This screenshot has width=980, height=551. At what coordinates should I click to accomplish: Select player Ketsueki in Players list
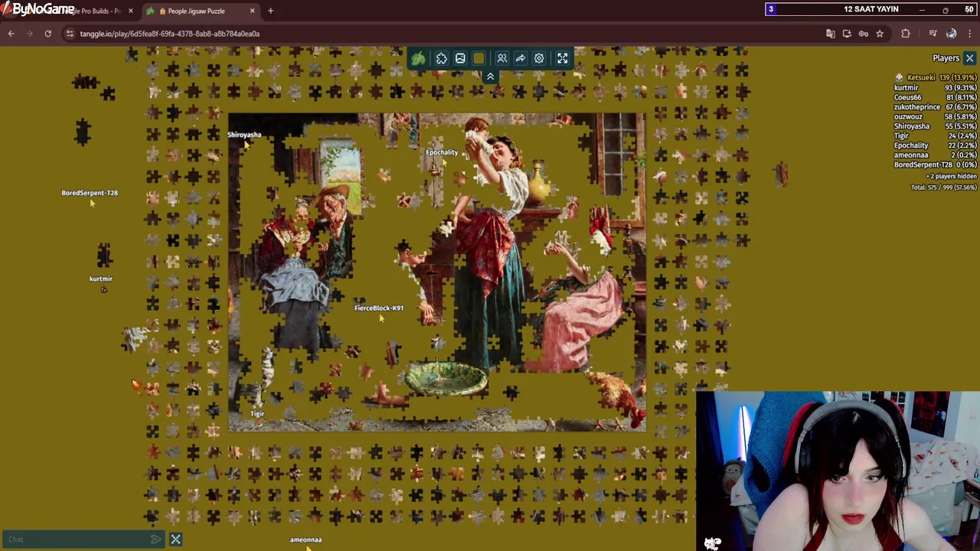click(x=936, y=77)
